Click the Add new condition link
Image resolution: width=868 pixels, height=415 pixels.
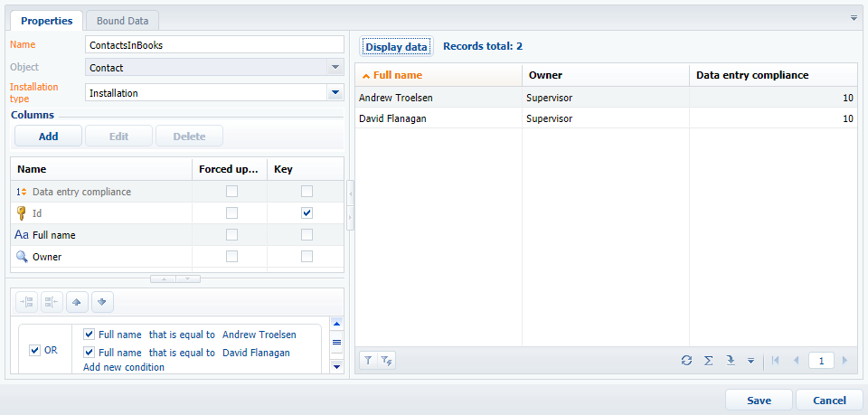124,367
